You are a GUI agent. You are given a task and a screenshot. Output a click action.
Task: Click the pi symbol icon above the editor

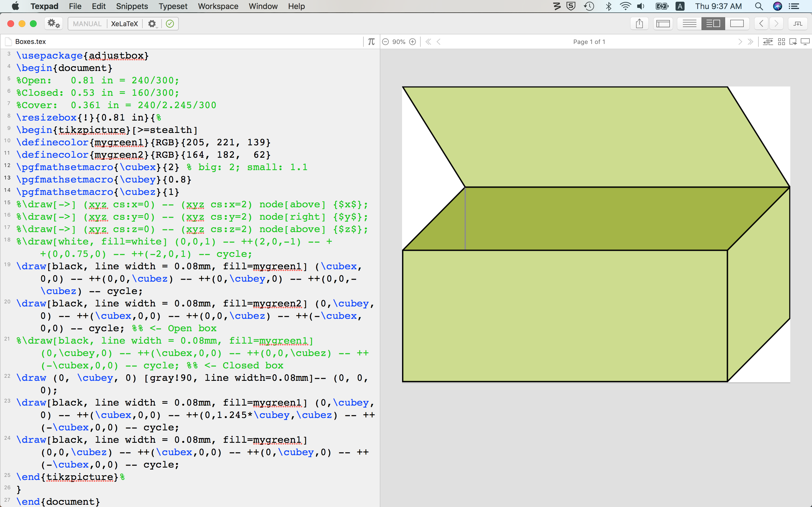pyautogui.click(x=371, y=42)
